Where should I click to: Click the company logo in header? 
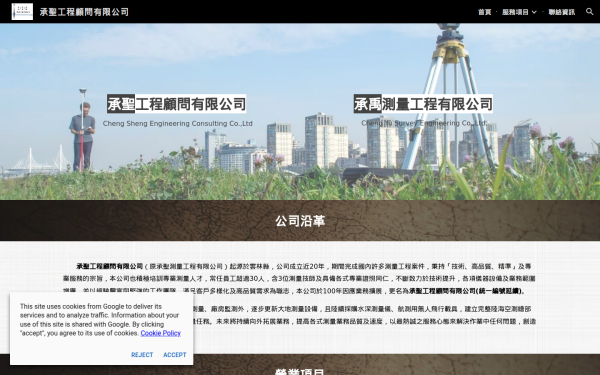coord(22,12)
